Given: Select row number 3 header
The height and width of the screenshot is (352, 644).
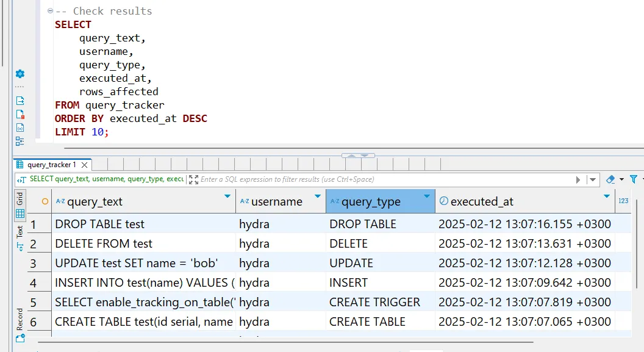Looking at the screenshot, I should pyautogui.click(x=39, y=264).
